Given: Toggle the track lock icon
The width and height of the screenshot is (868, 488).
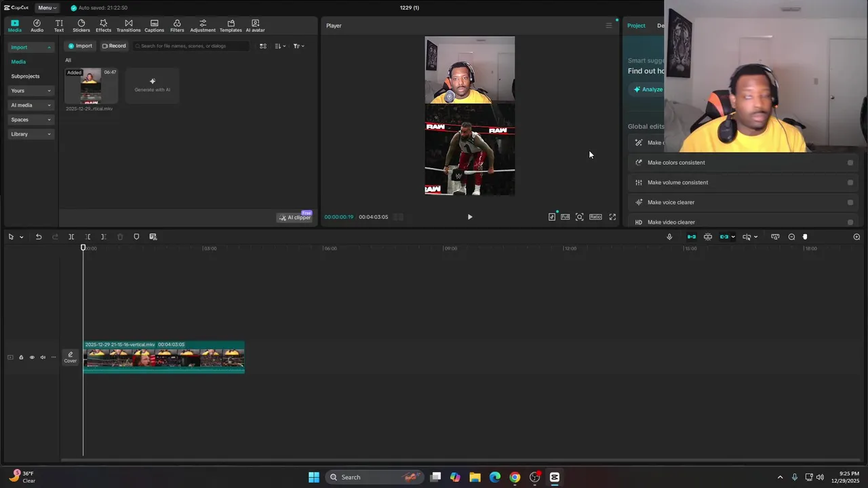Looking at the screenshot, I should (21, 357).
